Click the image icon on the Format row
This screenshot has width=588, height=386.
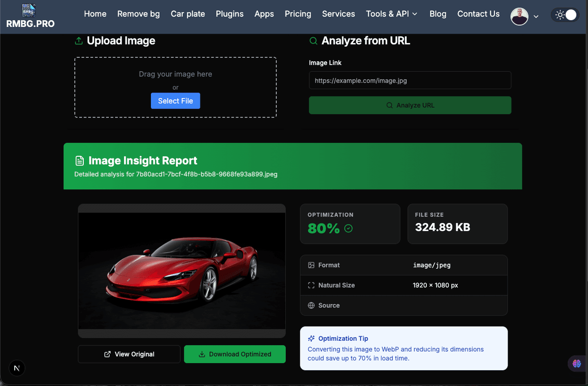click(312, 265)
